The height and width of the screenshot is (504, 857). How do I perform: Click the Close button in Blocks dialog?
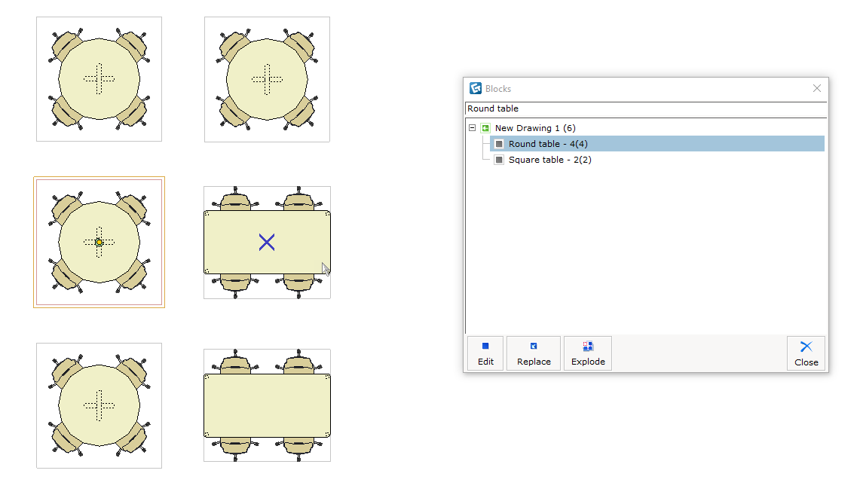coord(806,354)
